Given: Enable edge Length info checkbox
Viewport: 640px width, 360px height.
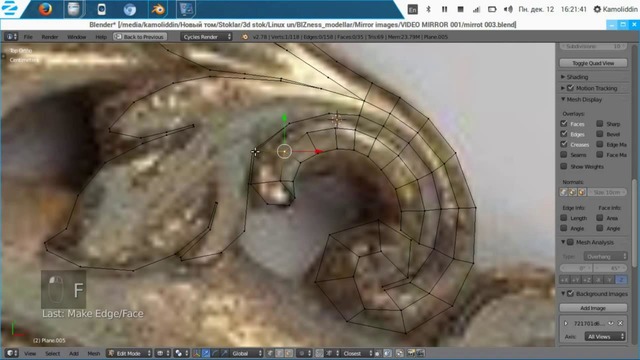Looking at the screenshot, I should [x=564, y=218].
